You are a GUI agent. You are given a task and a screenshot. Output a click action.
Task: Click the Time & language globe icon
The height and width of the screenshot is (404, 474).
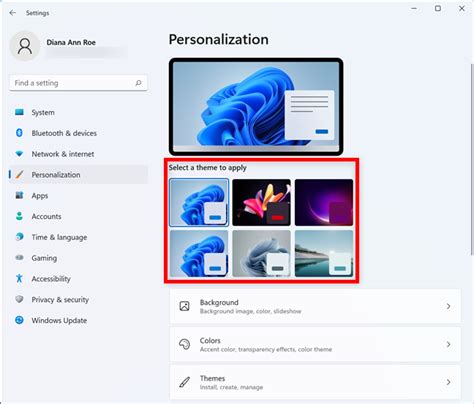coord(19,237)
